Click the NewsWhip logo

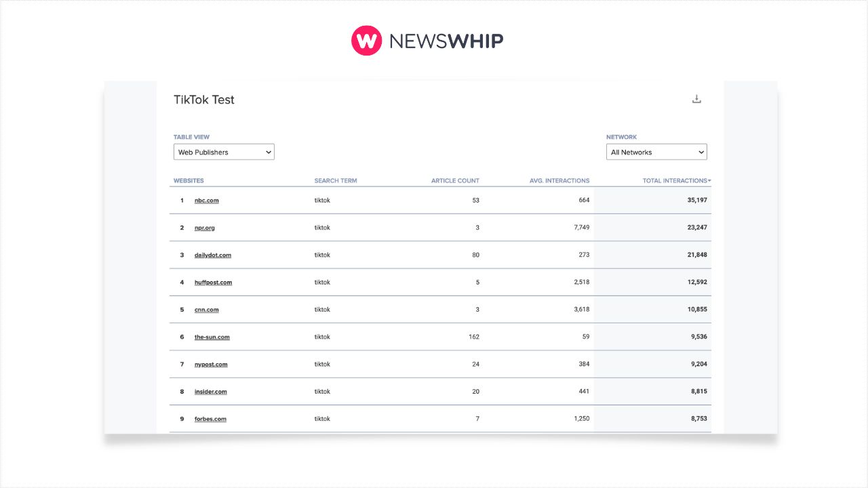(x=427, y=41)
